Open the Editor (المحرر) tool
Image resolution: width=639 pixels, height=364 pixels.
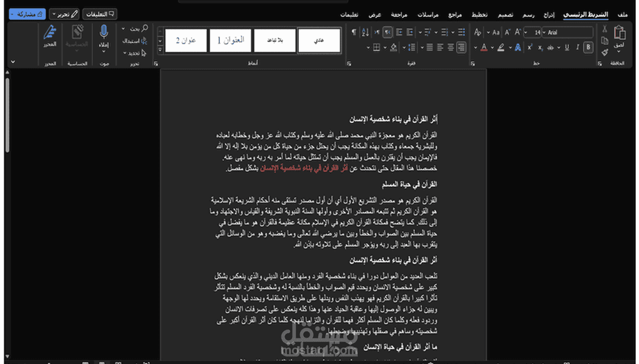pyautogui.click(x=50, y=36)
